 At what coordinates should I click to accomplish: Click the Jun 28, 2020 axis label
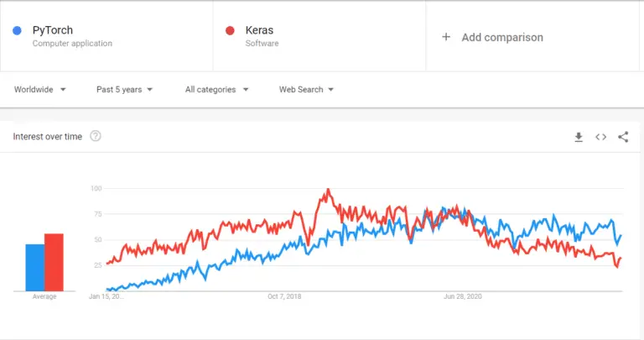click(463, 296)
